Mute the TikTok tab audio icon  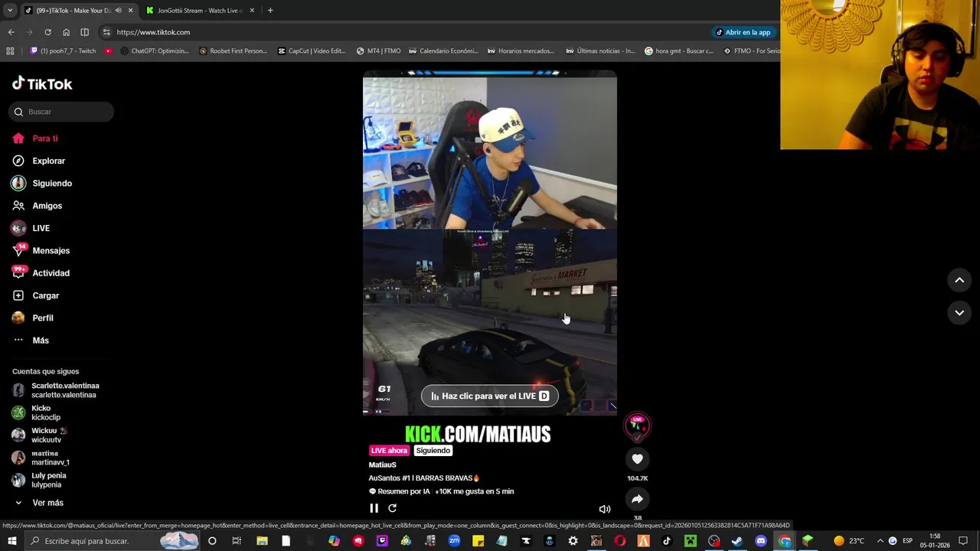[118, 11]
